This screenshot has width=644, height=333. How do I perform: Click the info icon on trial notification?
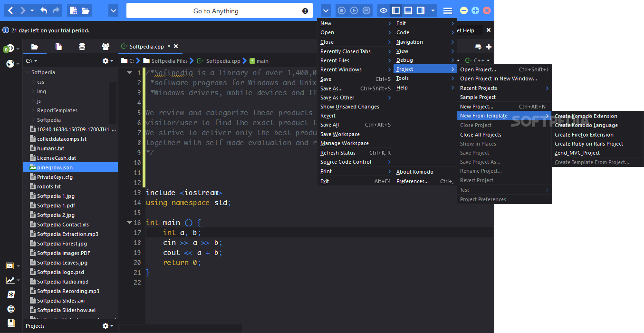pos(6,30)
